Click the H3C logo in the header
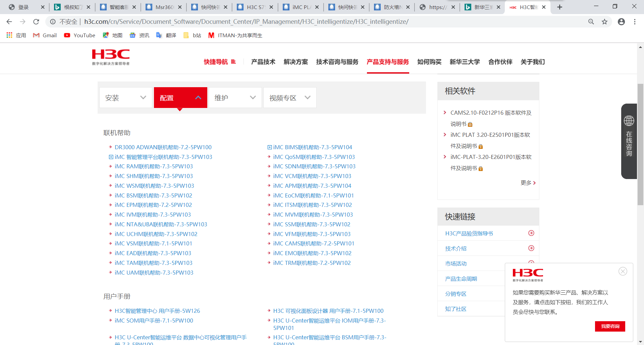 (111, 57)
